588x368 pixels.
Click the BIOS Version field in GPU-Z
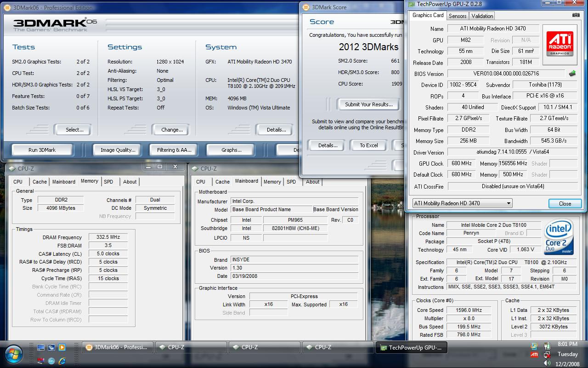tap(506, 74)
